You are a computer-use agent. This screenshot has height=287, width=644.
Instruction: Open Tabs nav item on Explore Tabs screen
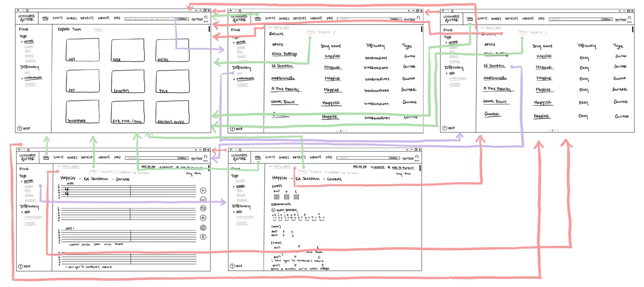point(45,18)
